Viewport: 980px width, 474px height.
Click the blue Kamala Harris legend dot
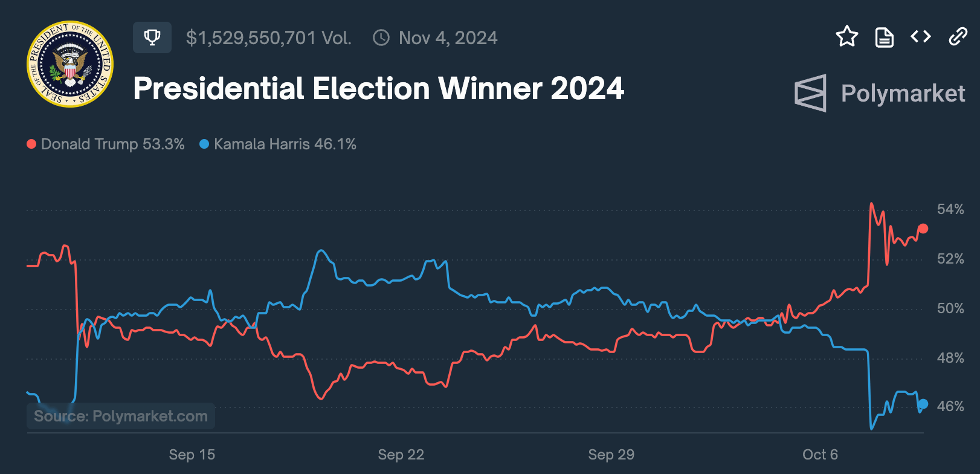204,144
